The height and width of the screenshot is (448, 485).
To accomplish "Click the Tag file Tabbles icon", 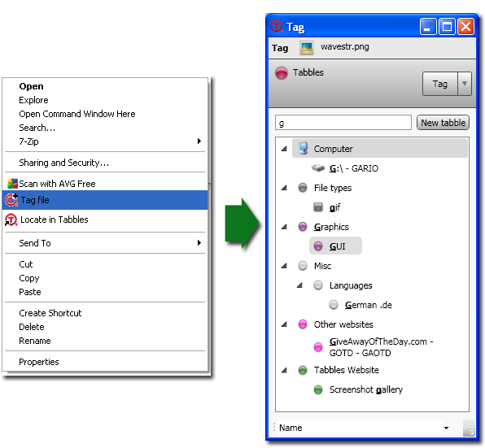I will (11, 199).
